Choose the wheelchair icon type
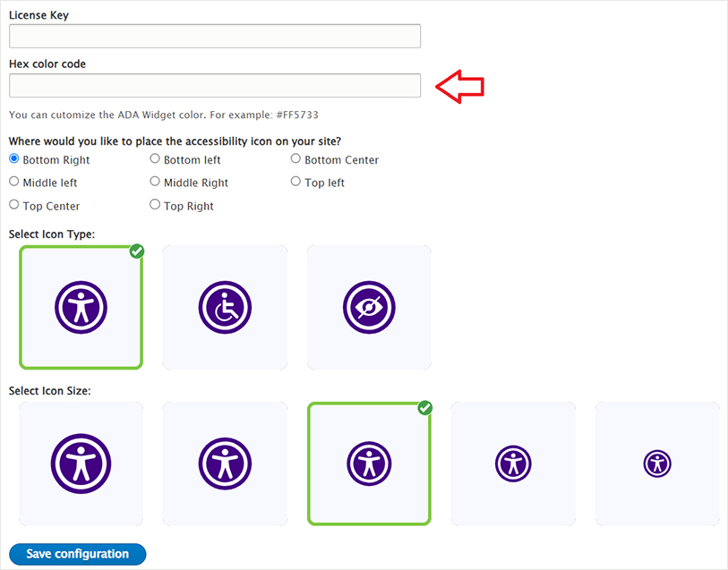This screenshot has width=728, height=570. 225,308
